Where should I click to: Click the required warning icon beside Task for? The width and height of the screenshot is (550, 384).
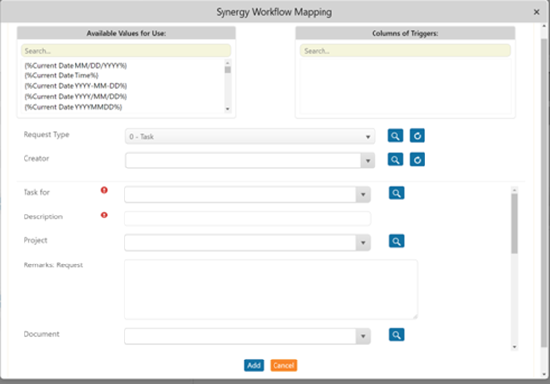104,190
